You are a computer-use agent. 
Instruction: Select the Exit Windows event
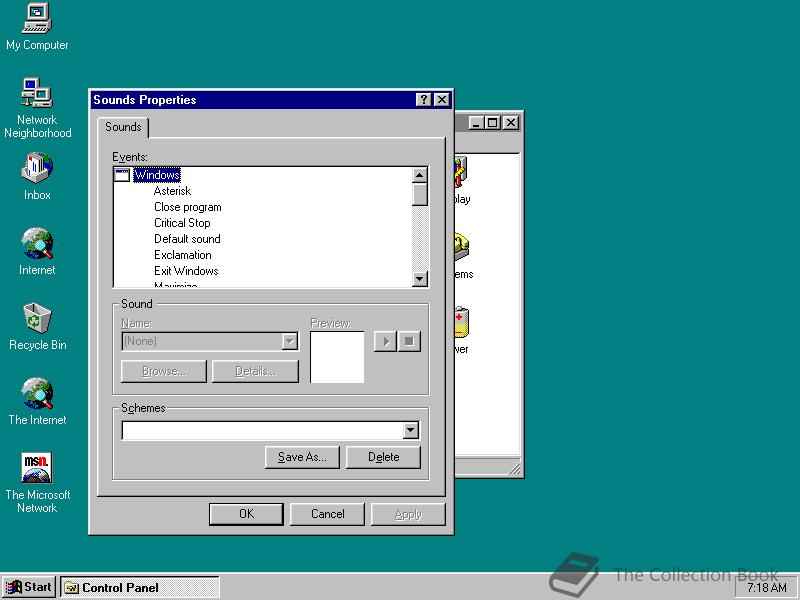pos(186,271)
